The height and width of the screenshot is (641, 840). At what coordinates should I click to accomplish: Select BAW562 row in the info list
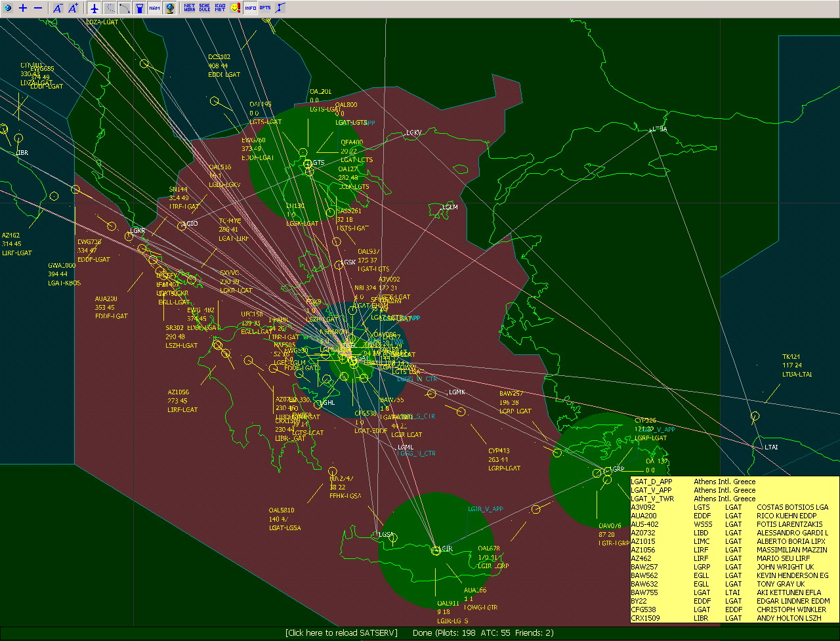(x=733, y=575)
